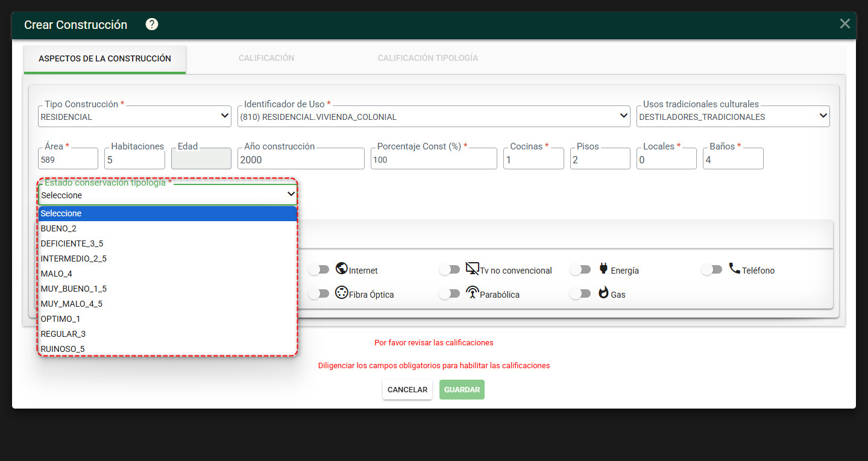868x461 pixels.
Task: Click 'Diligenciar los campos obligatorios' message
Action: click(434, 366)
